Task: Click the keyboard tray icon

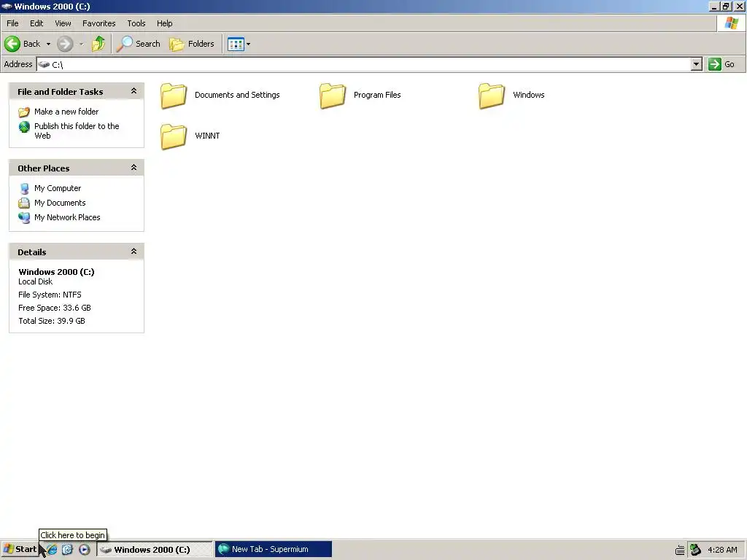Action: click(x=680, y=551)
